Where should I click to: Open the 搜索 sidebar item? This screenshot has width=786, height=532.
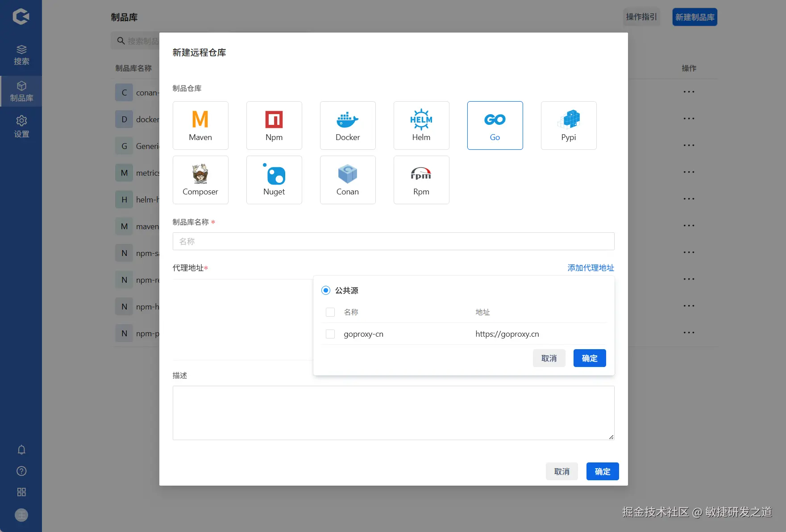coord(21,55)
